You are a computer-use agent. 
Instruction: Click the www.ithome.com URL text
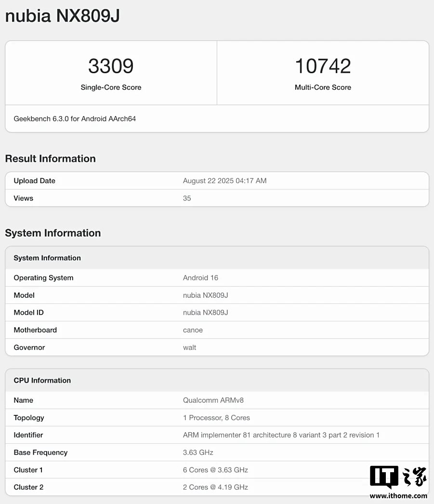coord(398,496)
